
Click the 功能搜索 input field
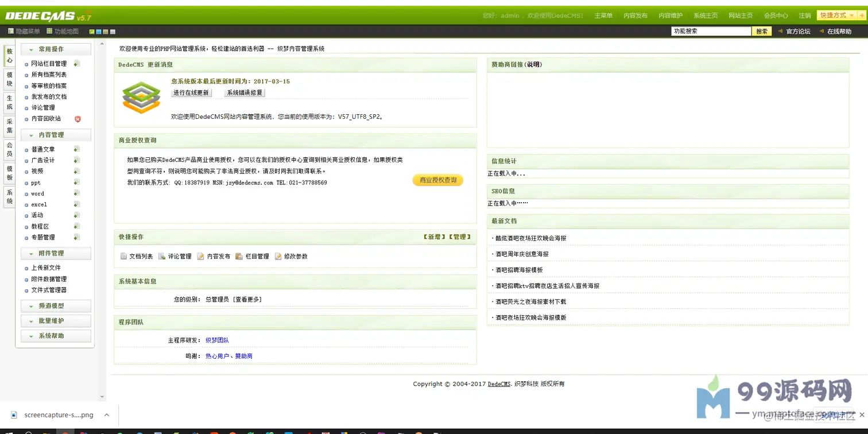tap(711, 32)
